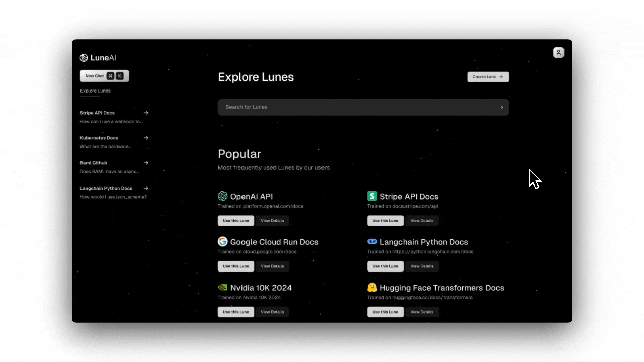Click the command key shortcut icon
This screenshot has height=362, width=644.
[x=110, y=76]
